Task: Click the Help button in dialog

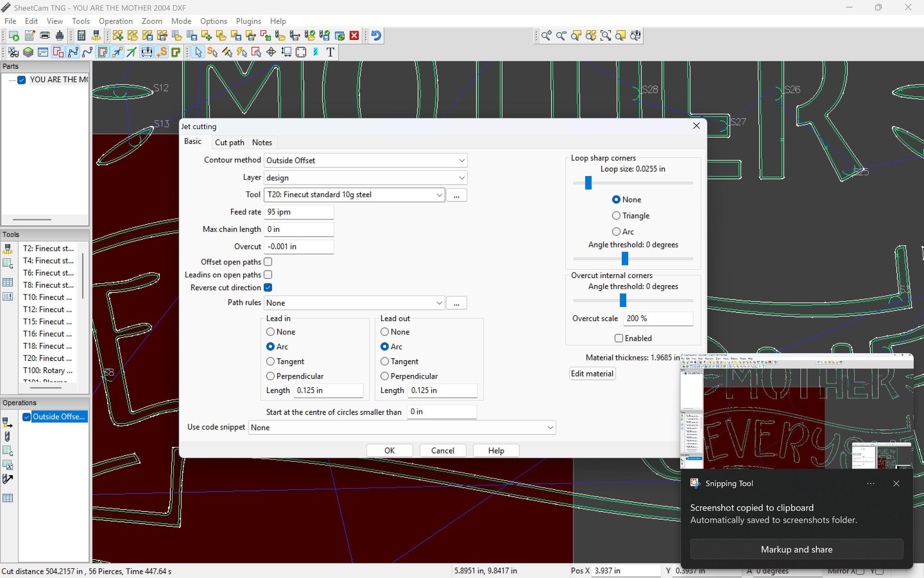Action: (x=496, y=450)
